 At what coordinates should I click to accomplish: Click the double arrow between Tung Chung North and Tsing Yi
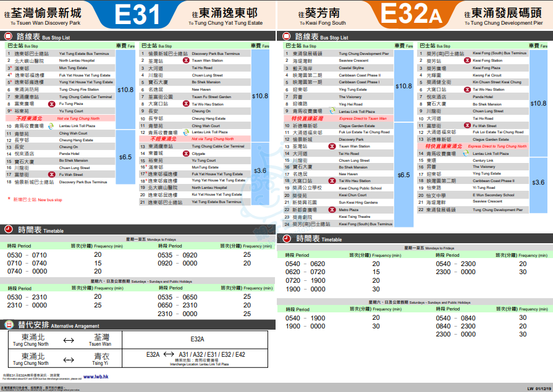pos(69,359)
